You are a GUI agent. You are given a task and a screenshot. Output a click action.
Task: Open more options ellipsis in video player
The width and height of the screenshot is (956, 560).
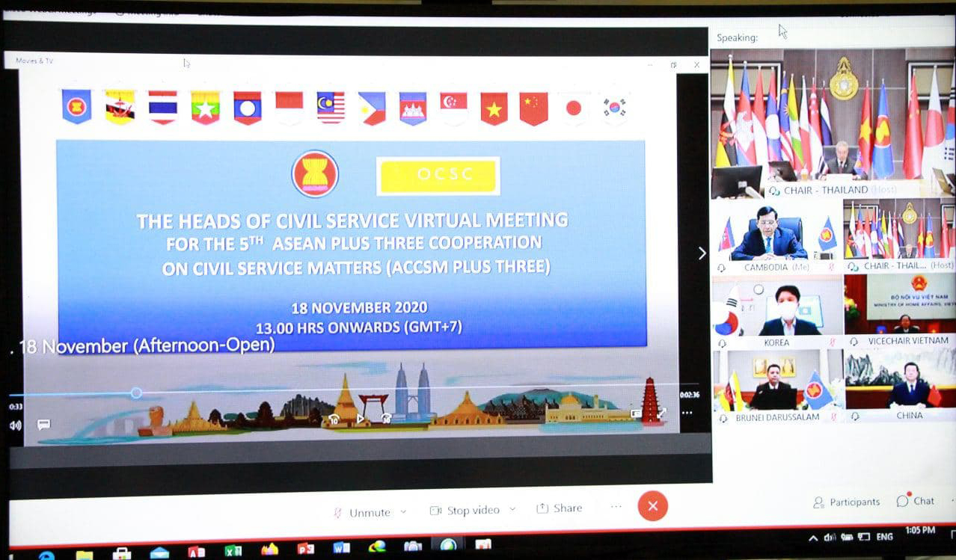click(x=687, y=413)
